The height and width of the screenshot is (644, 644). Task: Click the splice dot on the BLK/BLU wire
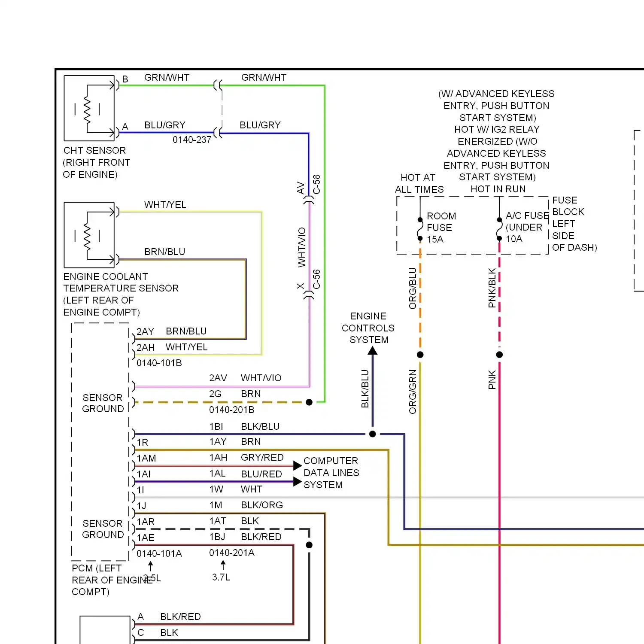[x=373, y=434]
